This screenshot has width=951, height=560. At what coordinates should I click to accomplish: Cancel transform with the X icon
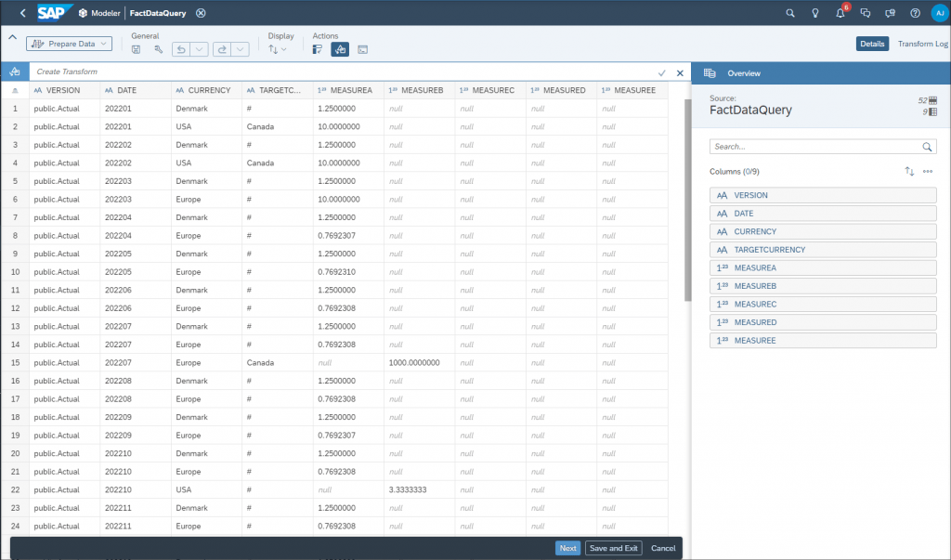(x=680, y=72)
